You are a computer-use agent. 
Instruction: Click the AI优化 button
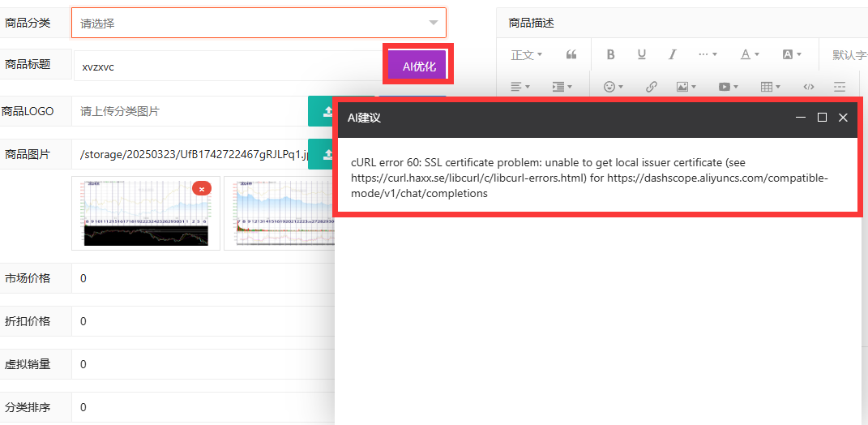[x=418, y=67]
